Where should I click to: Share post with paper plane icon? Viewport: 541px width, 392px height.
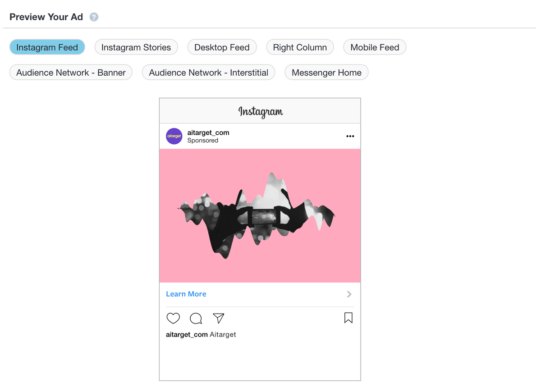click(x=219, y=318)
